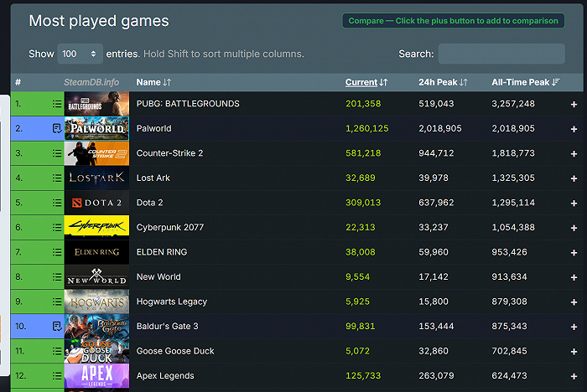Click the plus icon for Palworld row
Screen dimensions: 587x392
click(x=574, y=129)
